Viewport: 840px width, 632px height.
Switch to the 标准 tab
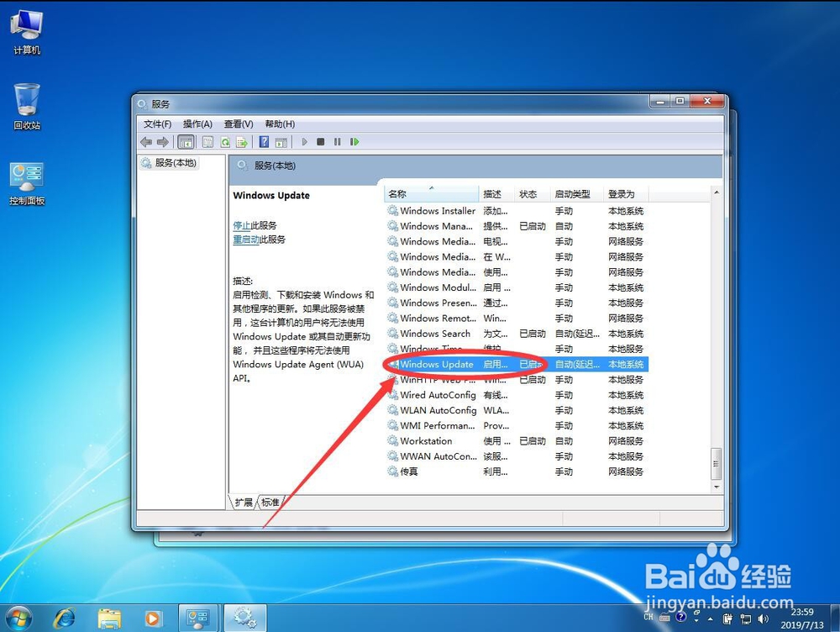270,503
